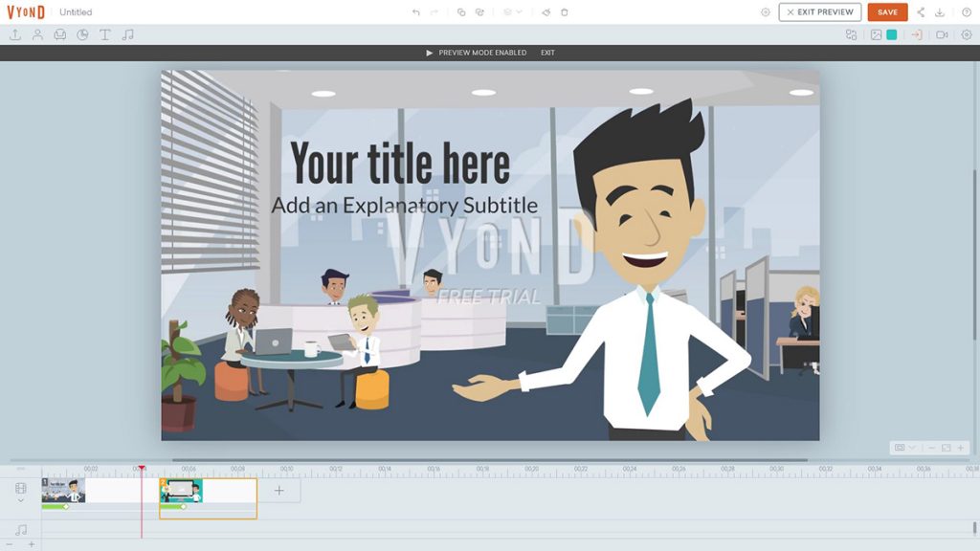Select the teal color swatch
This screenshot has width=980, height=551.
890,34
